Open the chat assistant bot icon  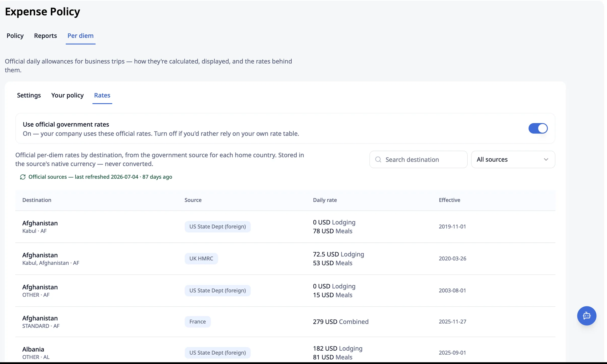click(587, 316)
